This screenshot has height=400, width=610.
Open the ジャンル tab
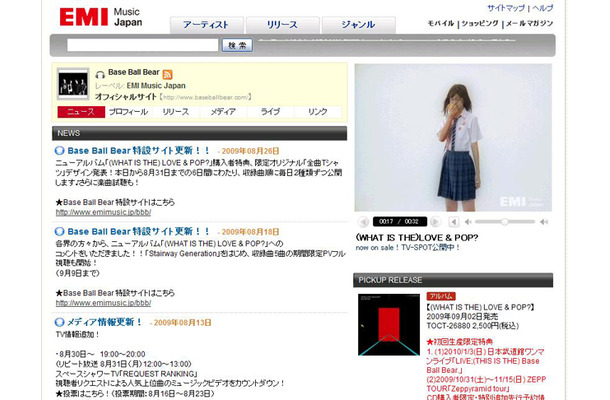(359, 25)
